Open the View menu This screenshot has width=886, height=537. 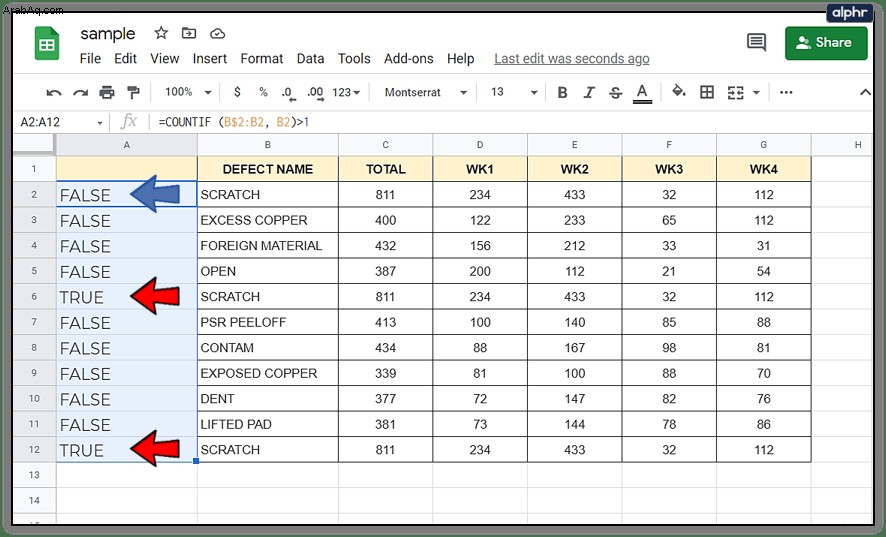pos(164,59)
